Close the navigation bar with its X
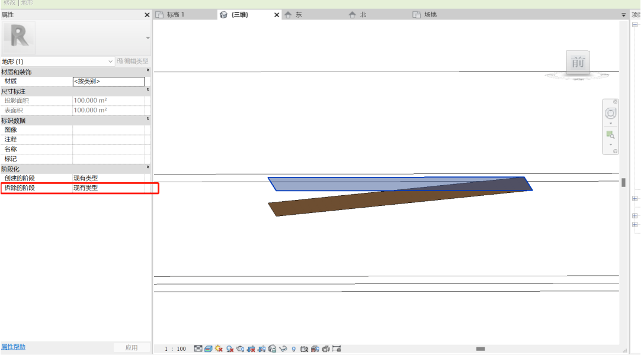 tap(615, 102)
